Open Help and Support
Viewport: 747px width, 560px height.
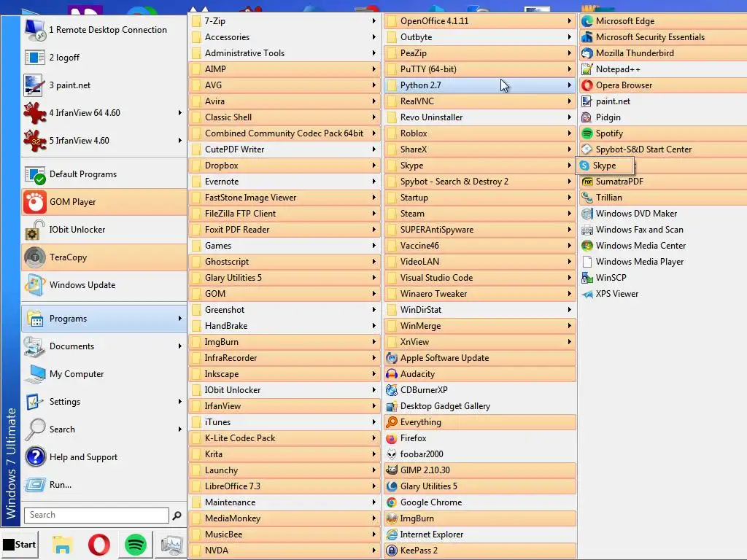(x=104, y=457)
